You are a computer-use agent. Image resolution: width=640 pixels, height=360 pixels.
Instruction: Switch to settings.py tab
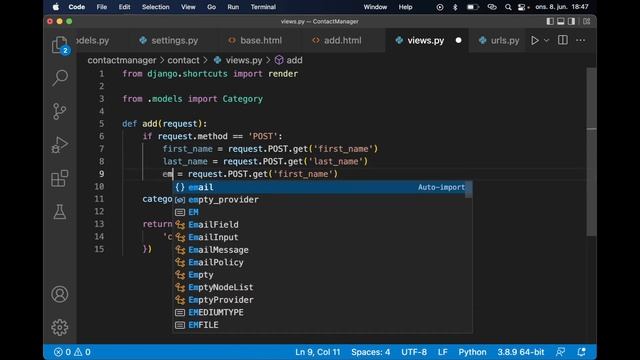tap(169, 40)
